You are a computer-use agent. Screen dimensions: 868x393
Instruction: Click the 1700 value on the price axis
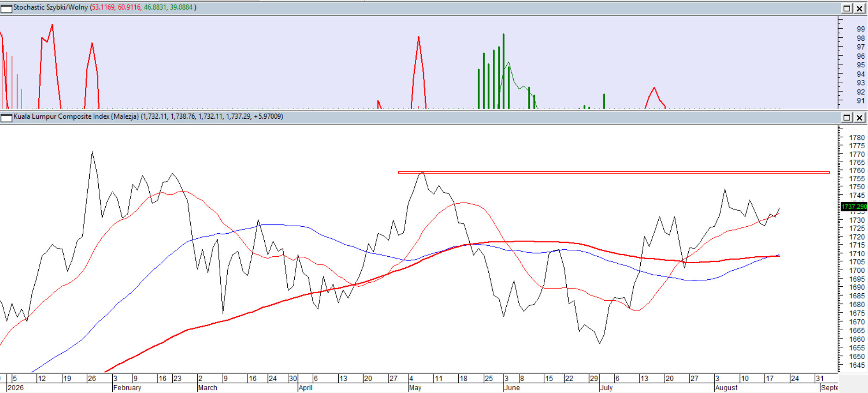(857, 271)
